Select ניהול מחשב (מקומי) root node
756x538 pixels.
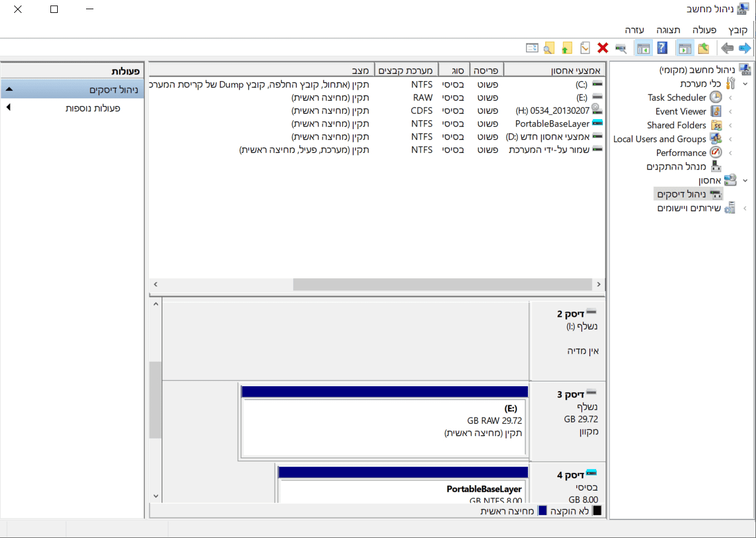[698, 69]
